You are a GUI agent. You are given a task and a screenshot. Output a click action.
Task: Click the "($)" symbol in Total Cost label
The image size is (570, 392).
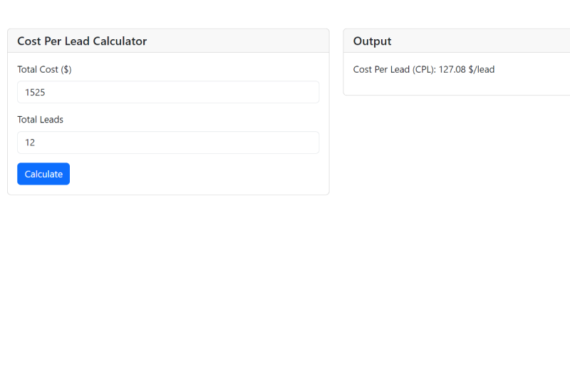pos(66,70)
